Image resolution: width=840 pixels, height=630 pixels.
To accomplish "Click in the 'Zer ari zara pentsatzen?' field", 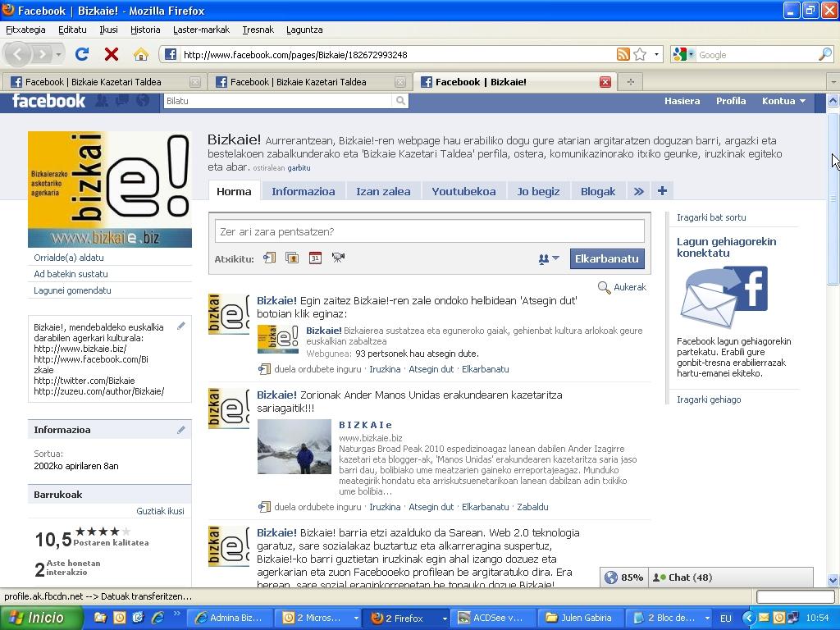I will 430,231.
